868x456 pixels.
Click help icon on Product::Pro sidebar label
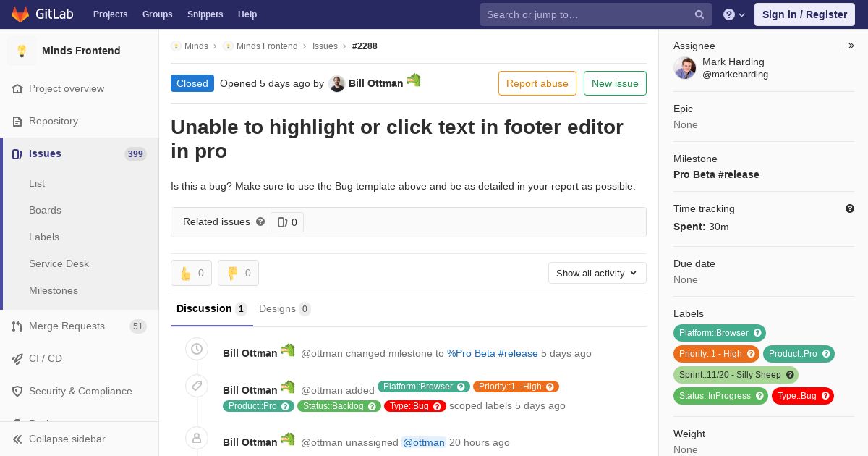click(826, 354)
